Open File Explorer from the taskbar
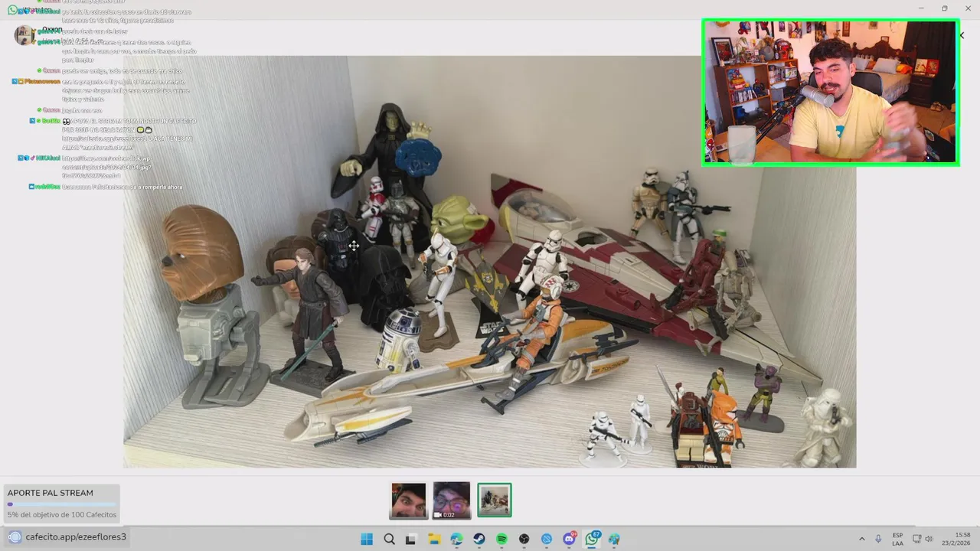This screenshot has height=551, width=980. 433,539
